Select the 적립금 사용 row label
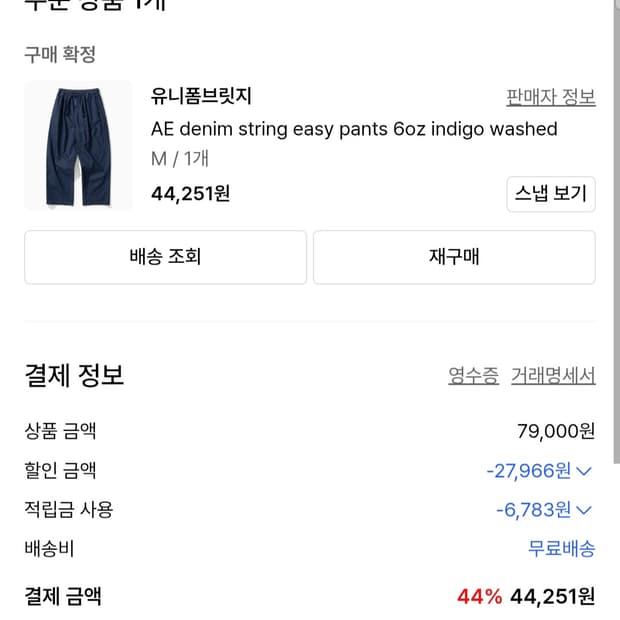620x620 pixels. tap(69, 509)
